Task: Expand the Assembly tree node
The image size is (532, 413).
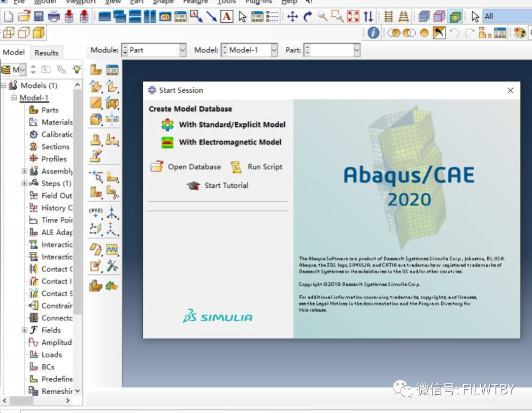Action: 25,171
